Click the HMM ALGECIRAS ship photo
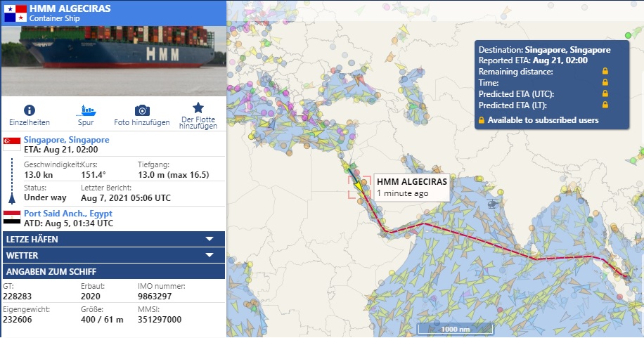This screenshot has height=338, width=644. click(114, 60)
